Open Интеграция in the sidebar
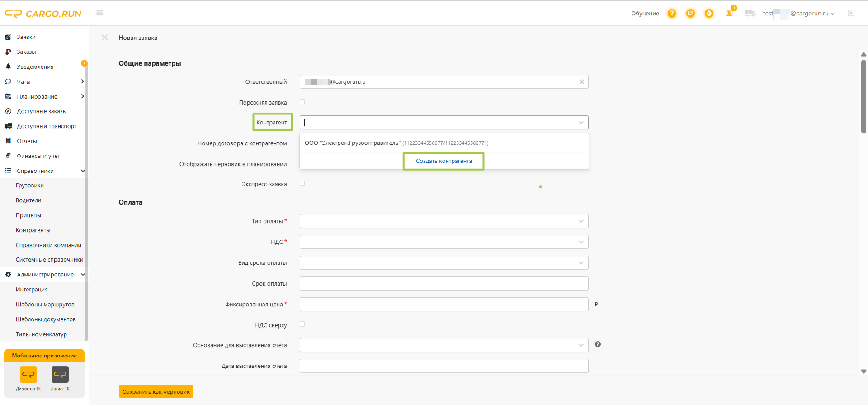868x405 pixels. (x=32, y=290)
